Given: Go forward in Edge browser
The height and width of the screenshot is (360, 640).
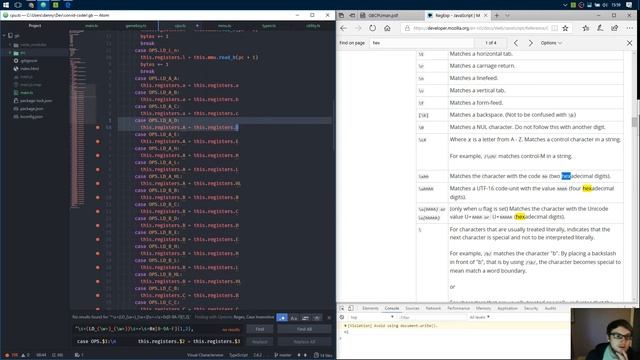Looking at the screenshot, I should pos(358,28).
